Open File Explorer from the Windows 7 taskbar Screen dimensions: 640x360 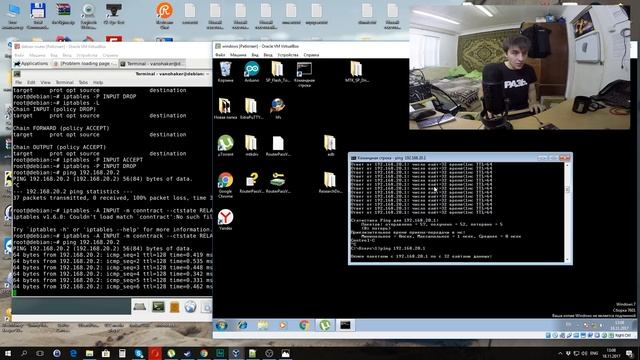click(263, 325)
